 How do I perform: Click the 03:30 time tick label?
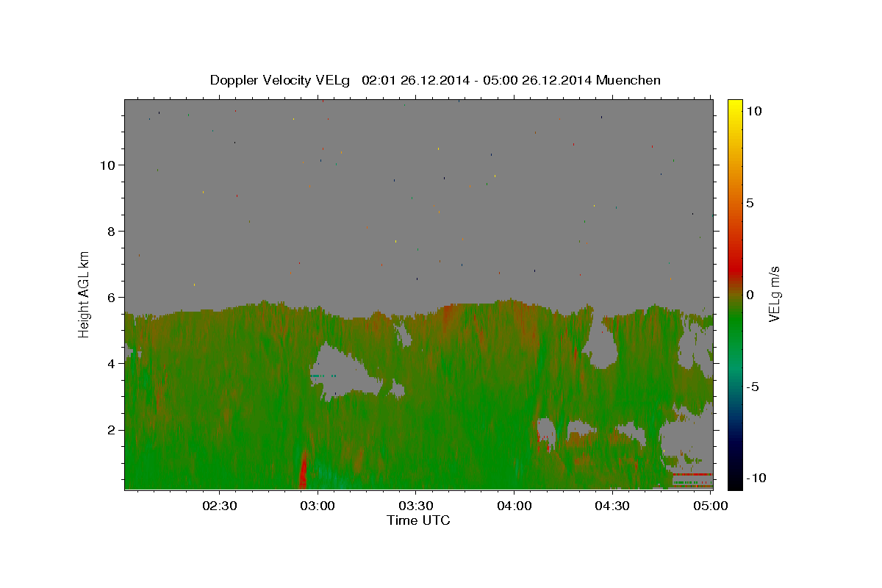point(416,506)
